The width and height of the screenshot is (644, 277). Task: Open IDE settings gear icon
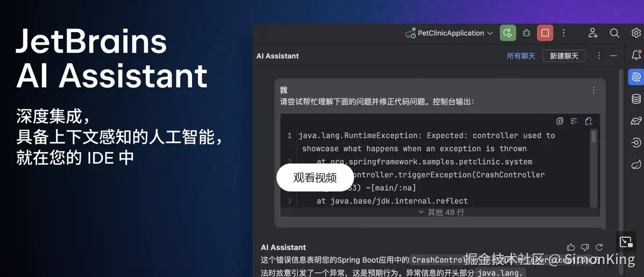click(636, 33)
